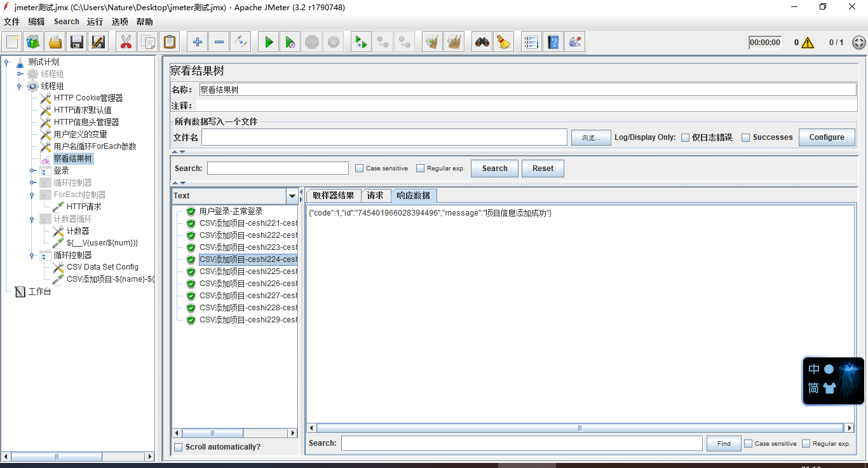
Task: Click the Copy toolbar icon
Action: 147,43
